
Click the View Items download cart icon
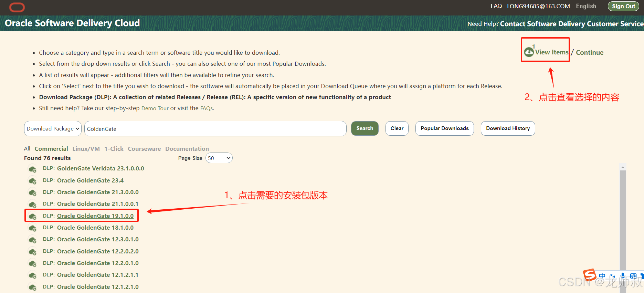point(529,52)
